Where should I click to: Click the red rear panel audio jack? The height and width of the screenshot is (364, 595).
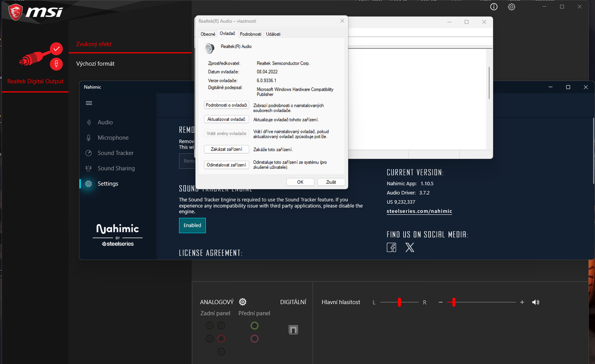pos(221,338)
